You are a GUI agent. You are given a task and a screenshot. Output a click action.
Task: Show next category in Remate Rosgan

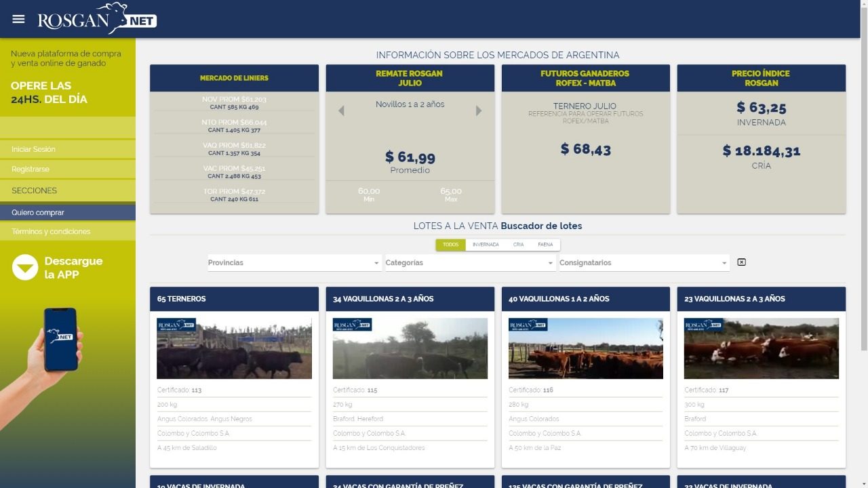pos(479,110)
